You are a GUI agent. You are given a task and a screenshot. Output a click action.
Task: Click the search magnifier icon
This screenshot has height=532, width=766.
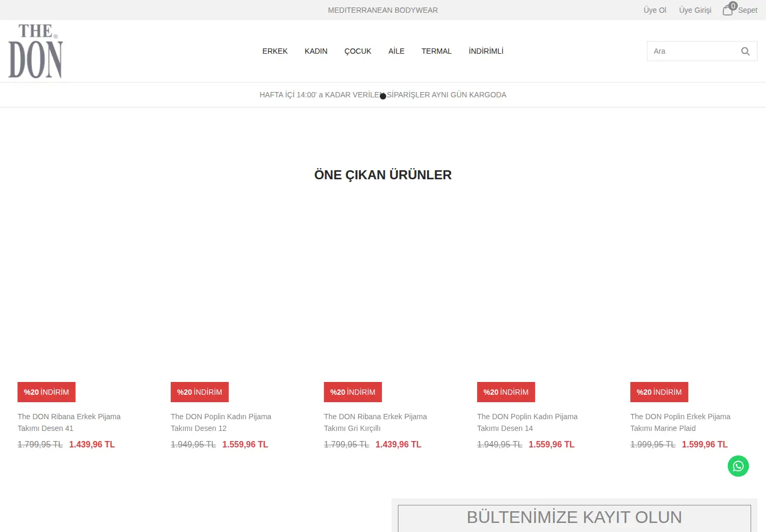pyautogui.click(x=745, y=51)
